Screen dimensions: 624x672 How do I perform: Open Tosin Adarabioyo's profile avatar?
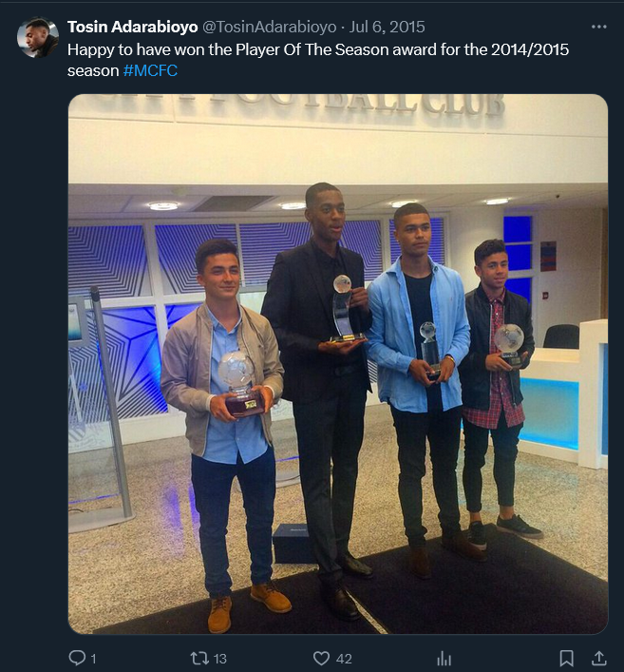click(x=38, y=37)
